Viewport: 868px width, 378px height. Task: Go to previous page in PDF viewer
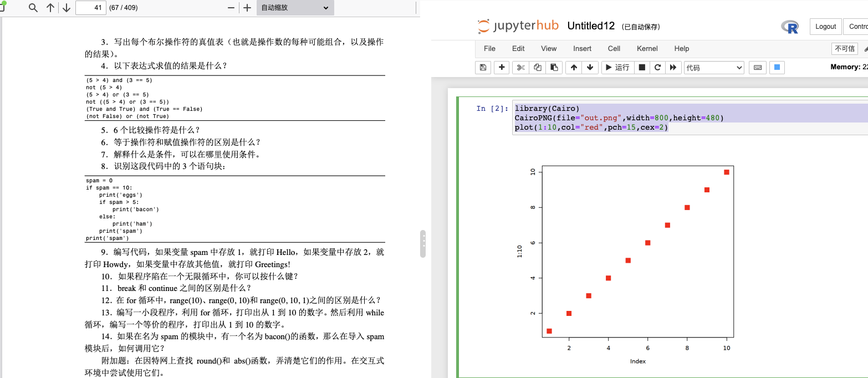50,8
